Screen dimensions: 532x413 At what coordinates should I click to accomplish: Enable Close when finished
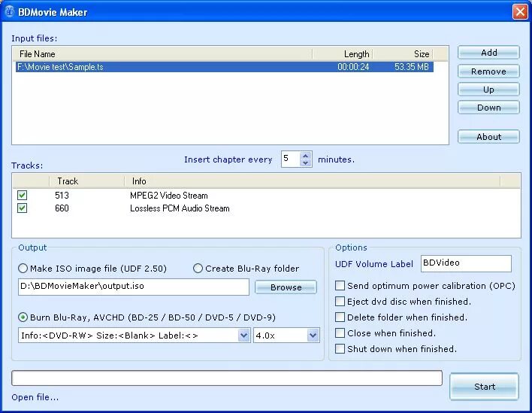pos(340,333)
